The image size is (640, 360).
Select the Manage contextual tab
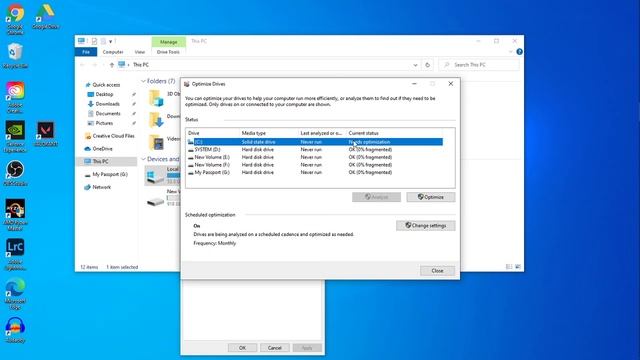coord(169,42)
